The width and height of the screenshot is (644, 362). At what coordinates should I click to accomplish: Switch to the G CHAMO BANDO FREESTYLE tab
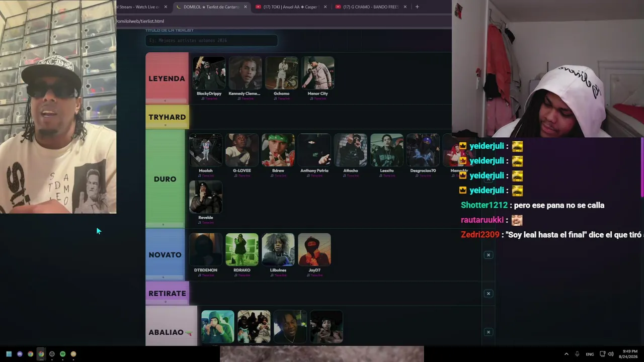[x=371, y=7]
